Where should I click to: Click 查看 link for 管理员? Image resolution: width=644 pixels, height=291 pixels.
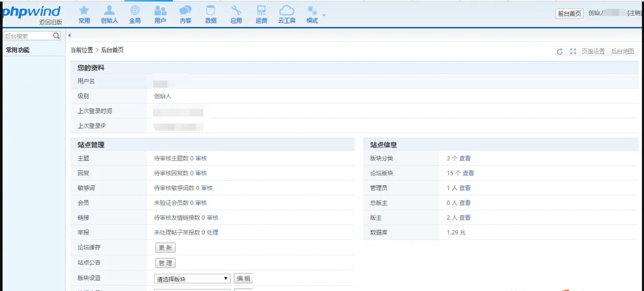pyautogui.click(x=465, y=188)
